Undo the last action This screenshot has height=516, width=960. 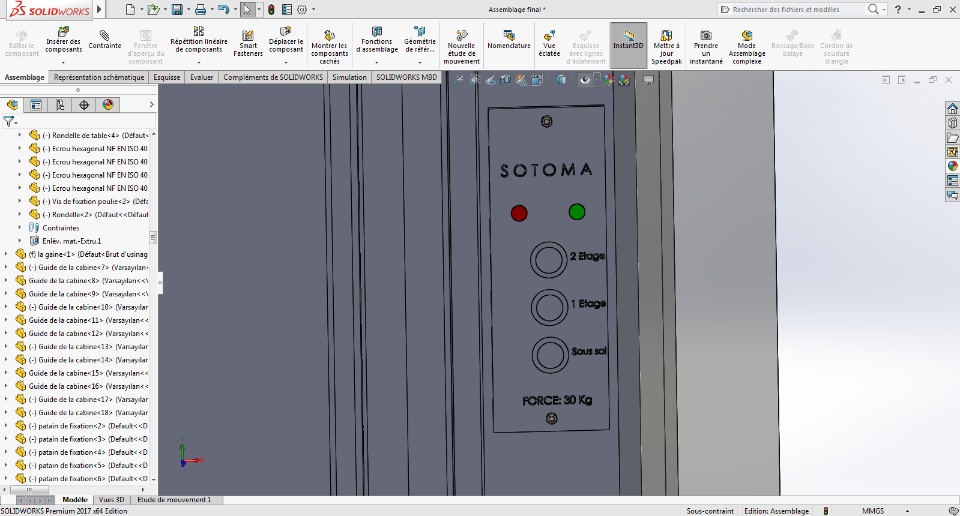click(223, 9)
